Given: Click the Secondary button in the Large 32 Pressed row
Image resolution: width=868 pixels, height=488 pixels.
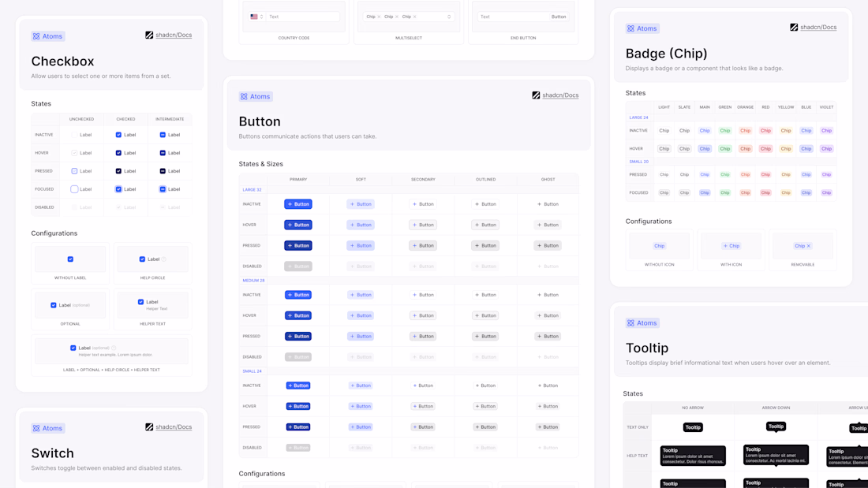Looking at the screenshot, I should [423, 246].
